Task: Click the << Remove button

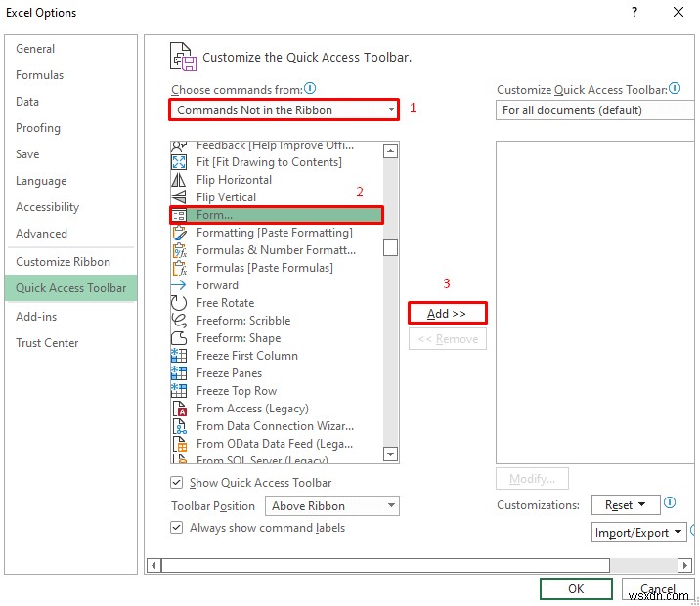Action: point(448,339)
